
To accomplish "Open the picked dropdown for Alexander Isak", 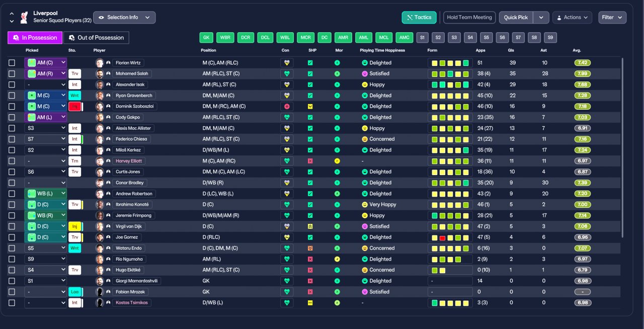I will (45, 85).
